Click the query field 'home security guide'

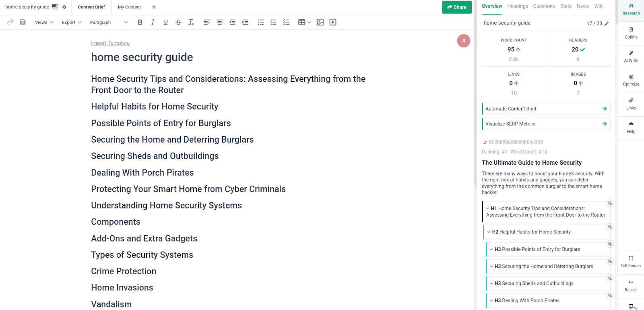coord(507,23)
